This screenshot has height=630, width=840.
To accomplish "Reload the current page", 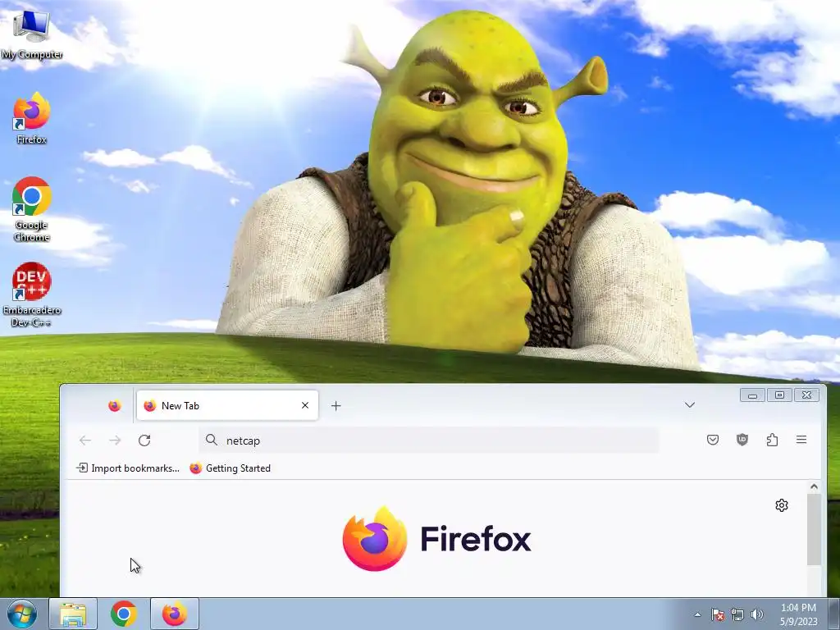I will pos(144,441).
